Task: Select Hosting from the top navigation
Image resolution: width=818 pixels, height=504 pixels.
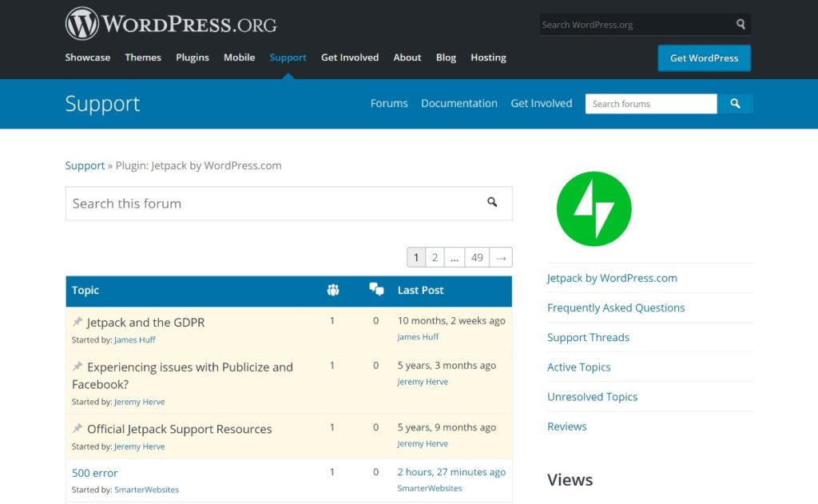Action: click(x=488, y=58)
